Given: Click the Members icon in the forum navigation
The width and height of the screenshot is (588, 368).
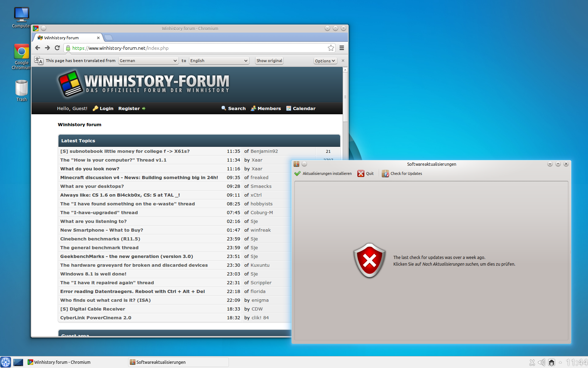Looking at the screenshot, I should pyautogui.click(x=253, y=108).
